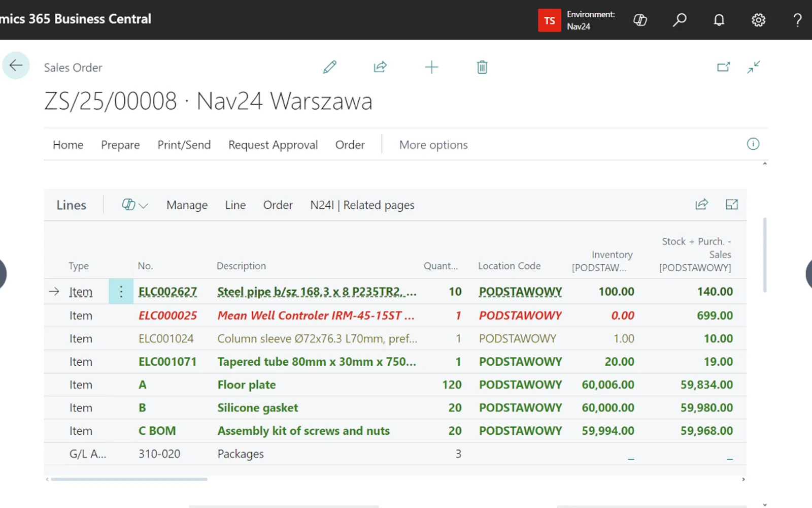The width and height of the screenshot is (812, 508).
Task: Go back with the arrow button
Action: [16, 66]
